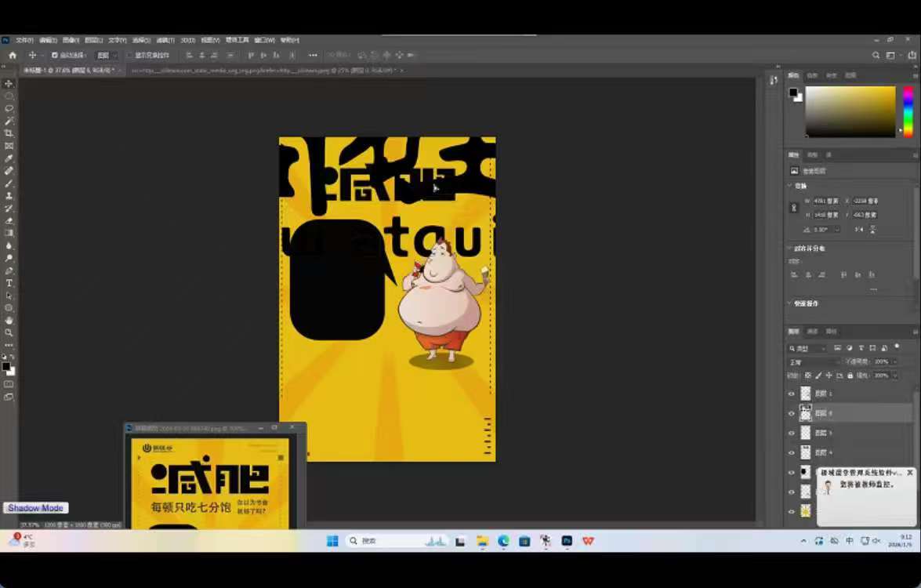
Task: Open the layer blend mode dropdown
Action: pyautogui.click(x=812, y=362)
